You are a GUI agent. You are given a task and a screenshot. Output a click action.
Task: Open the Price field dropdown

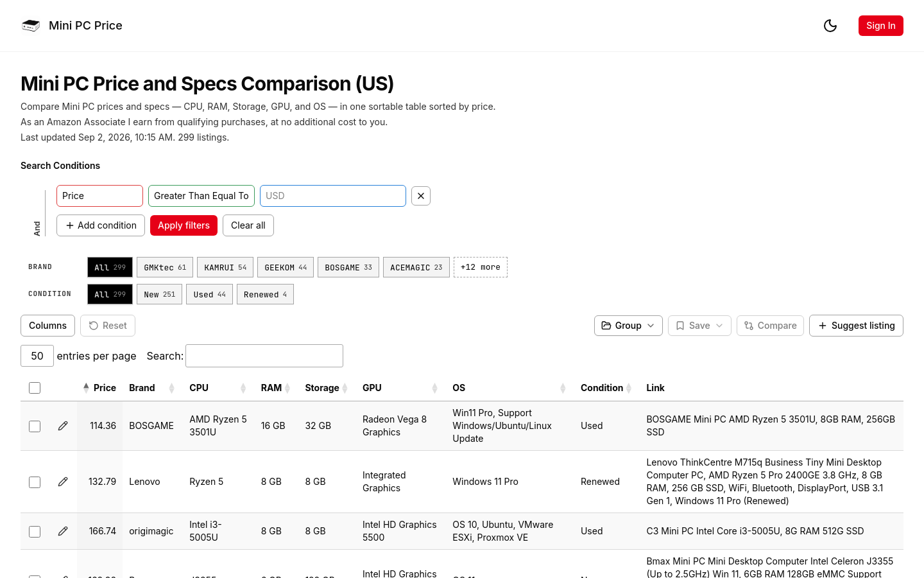coord(99,196)
